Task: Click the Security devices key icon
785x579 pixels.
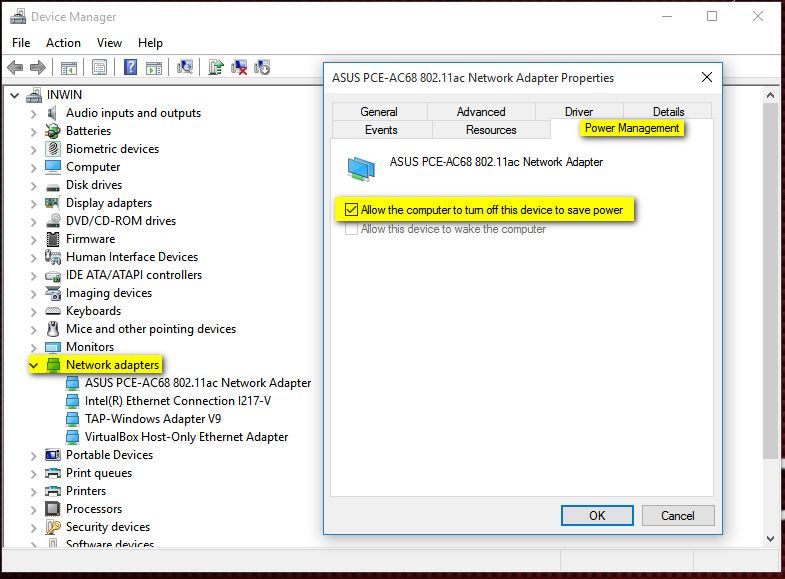Action: (x=53, y=527)
